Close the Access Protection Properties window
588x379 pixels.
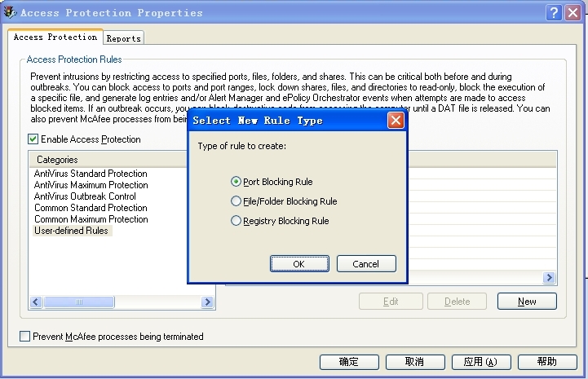click(573, 13)
